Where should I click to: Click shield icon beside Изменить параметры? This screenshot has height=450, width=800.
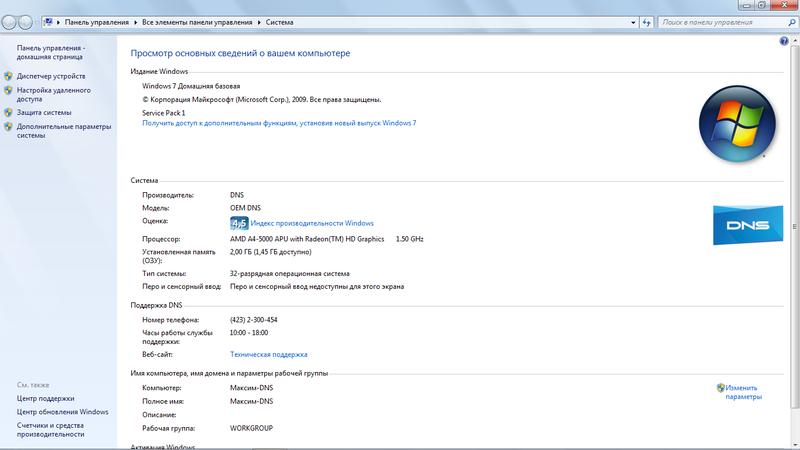point(720,388)
